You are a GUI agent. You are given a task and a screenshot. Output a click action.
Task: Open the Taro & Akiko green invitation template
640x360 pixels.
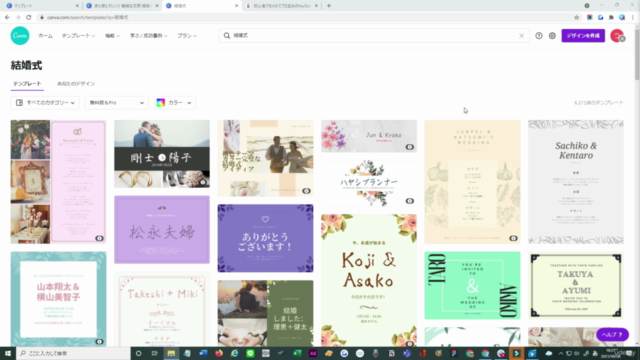[x=472, y=285]
